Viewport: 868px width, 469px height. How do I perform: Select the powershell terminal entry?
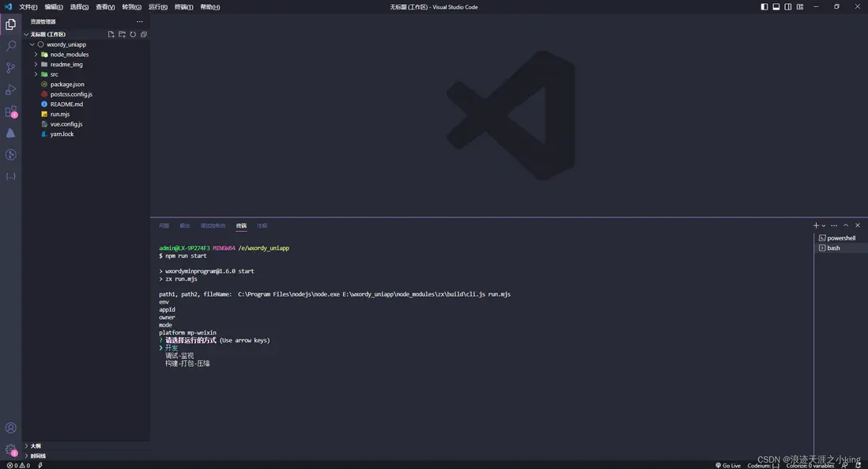tap(841, 238)
